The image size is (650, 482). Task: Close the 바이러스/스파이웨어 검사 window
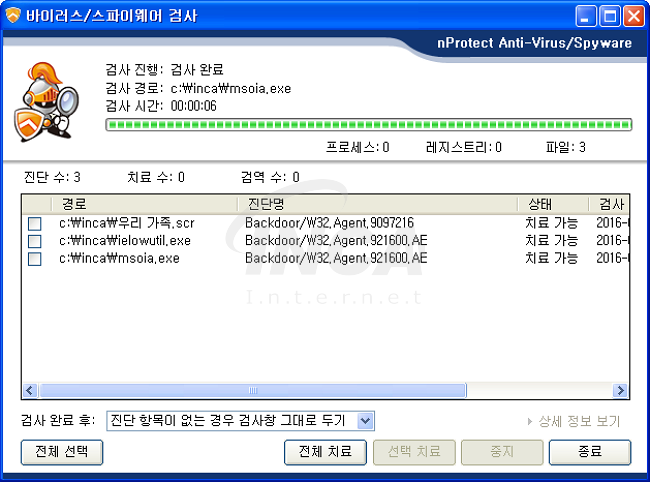pyautogui.click(x=634, y=16)
